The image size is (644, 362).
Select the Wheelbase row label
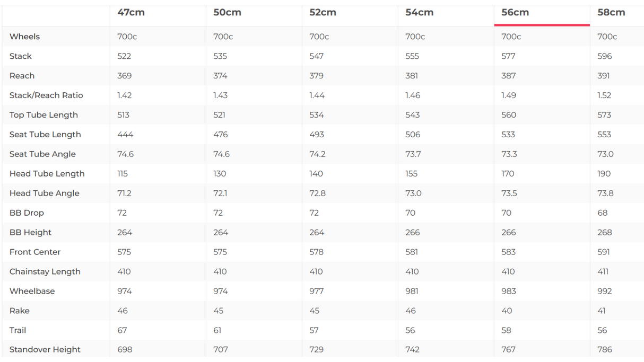32,292
